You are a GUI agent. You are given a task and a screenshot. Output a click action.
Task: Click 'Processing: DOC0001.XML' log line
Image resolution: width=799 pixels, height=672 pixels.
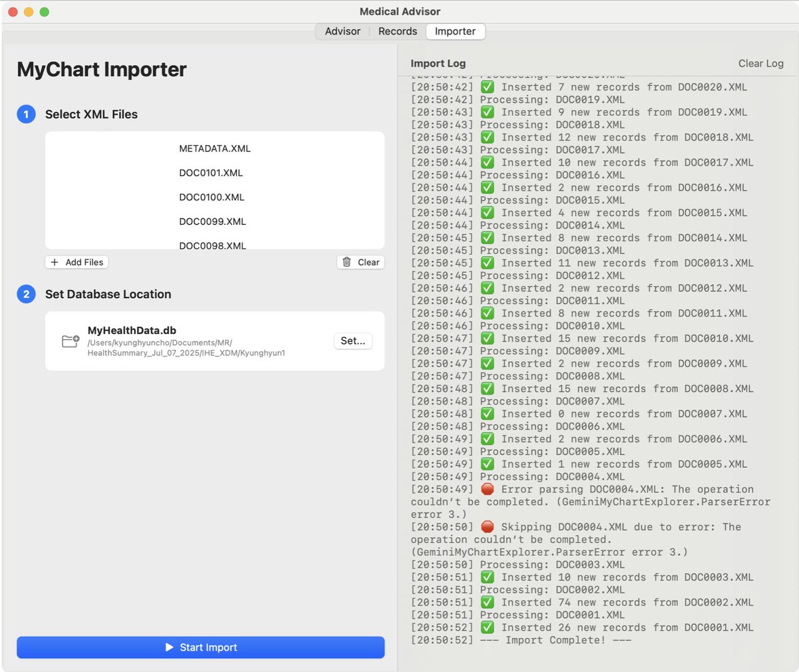(518, 615)
